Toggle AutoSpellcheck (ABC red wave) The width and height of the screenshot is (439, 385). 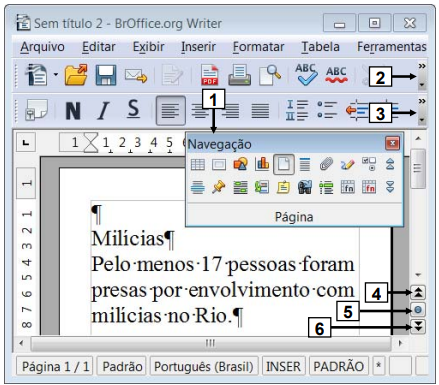[336, 75]
